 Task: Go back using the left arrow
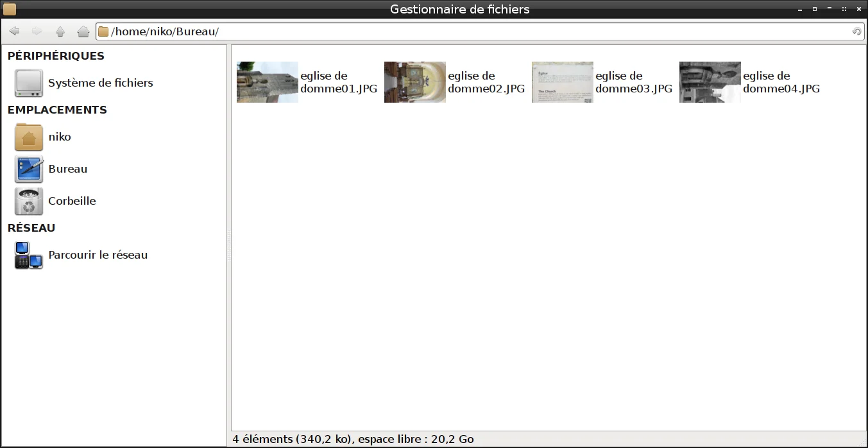(x=14, y=31)
